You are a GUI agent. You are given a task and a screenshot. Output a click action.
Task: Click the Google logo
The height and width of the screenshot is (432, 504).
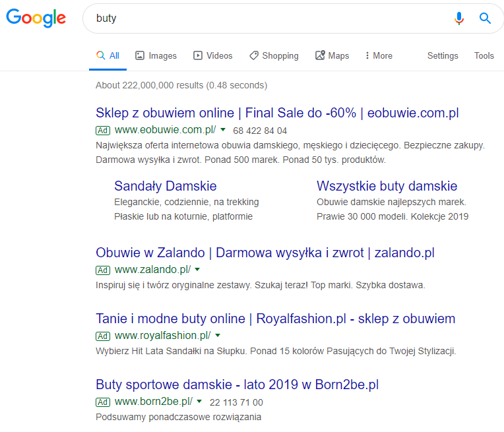36,18
